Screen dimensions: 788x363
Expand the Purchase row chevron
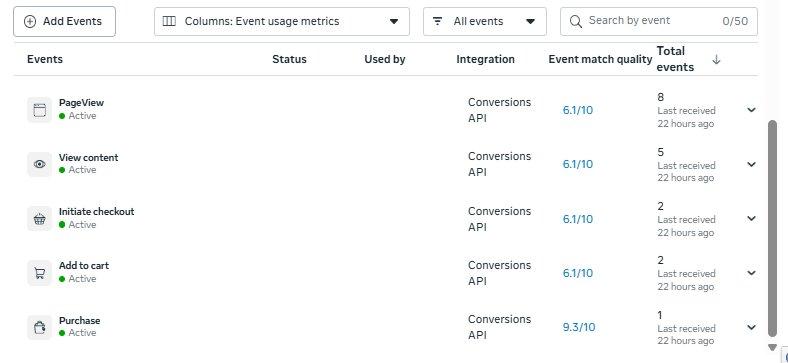coord(751,327)
